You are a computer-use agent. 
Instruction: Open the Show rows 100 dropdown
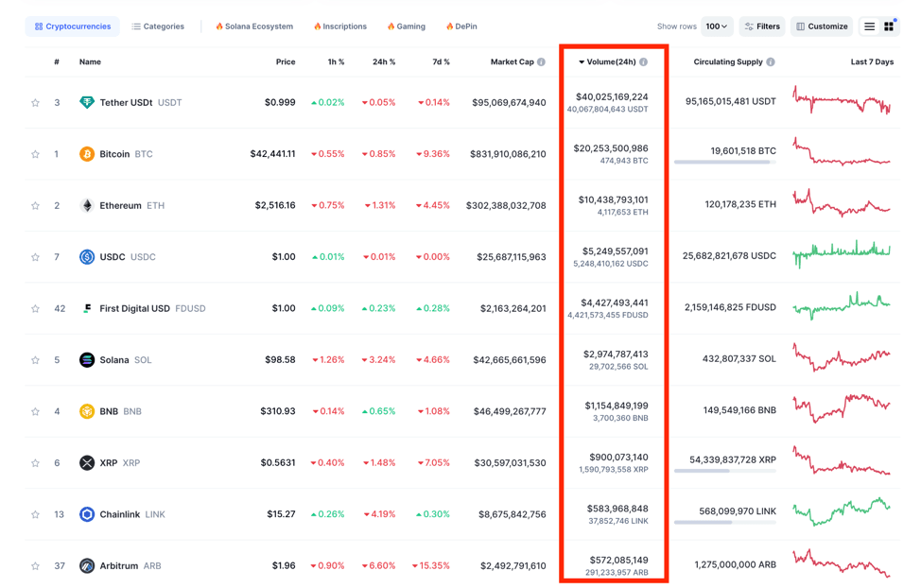click(717, 26)
